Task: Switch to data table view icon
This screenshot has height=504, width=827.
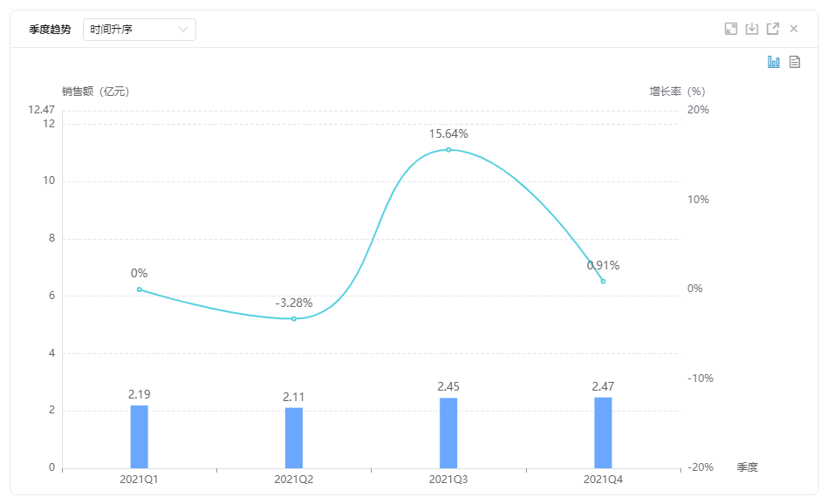Action: click(x=795, y=62)
